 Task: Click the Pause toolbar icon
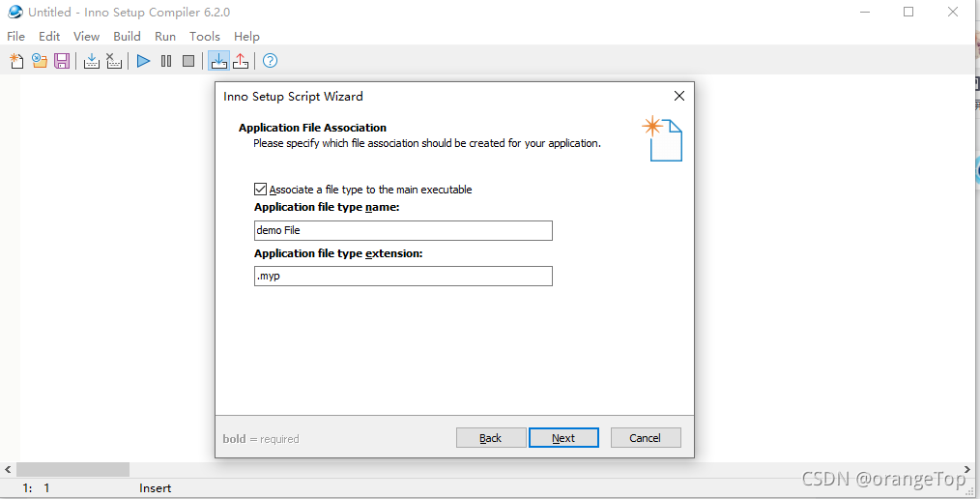click(x=166, y=61)
